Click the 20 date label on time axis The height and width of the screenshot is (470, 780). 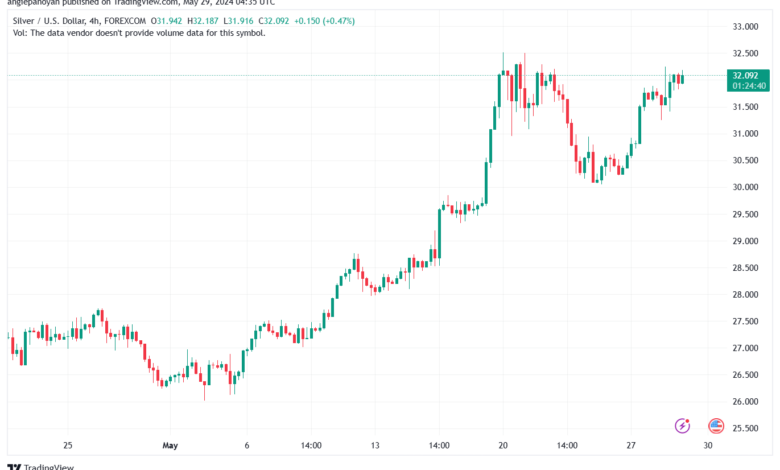[x=503, y=445]
